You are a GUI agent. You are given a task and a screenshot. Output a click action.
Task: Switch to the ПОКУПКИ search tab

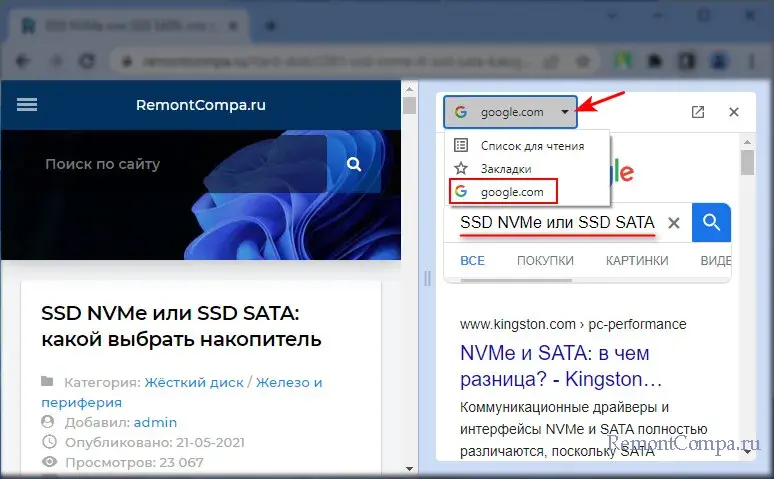tap(545, 261)
